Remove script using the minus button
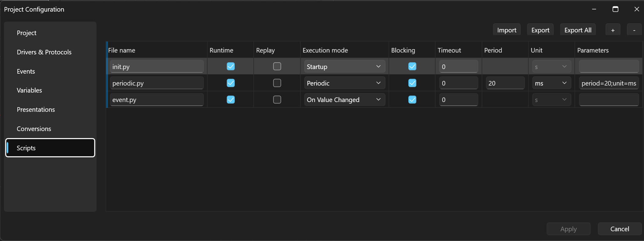This screenshot has width=644, height=241. 634,30
